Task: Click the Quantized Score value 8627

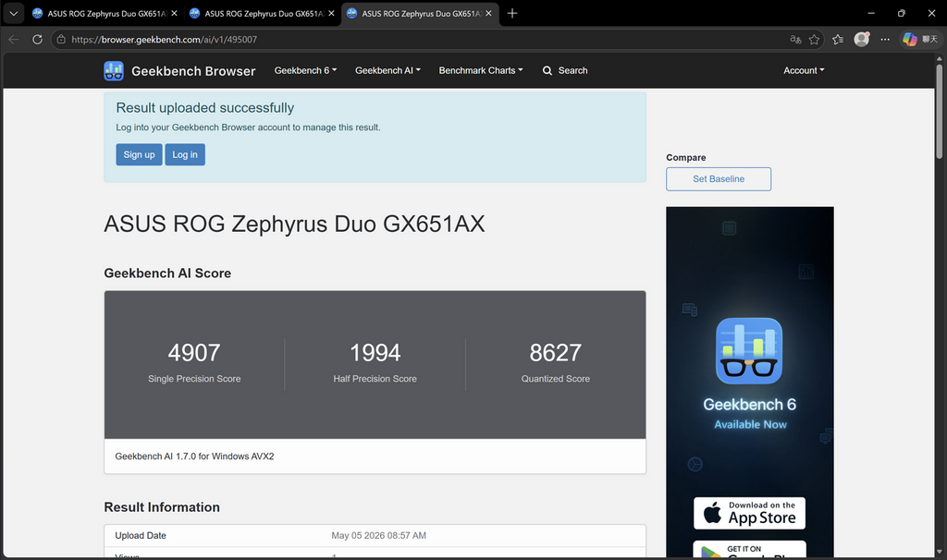Action: click(x=556, y=353)
